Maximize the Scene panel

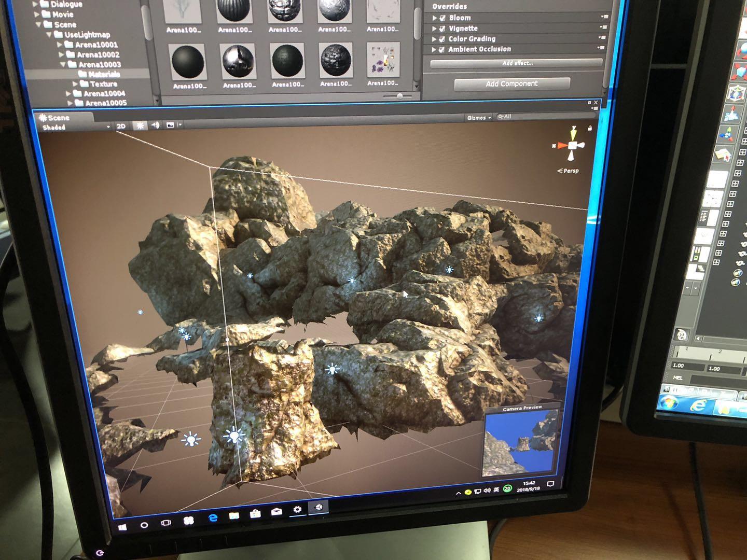coord(589,103)
